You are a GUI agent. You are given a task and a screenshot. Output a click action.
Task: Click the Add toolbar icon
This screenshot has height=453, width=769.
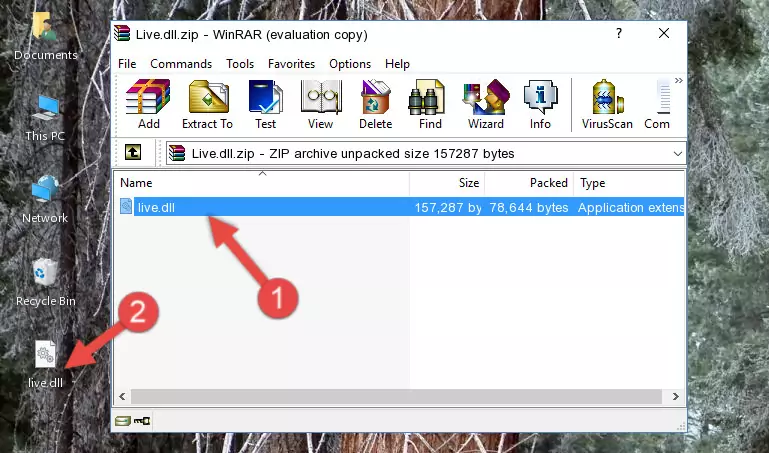coord(148,104)
